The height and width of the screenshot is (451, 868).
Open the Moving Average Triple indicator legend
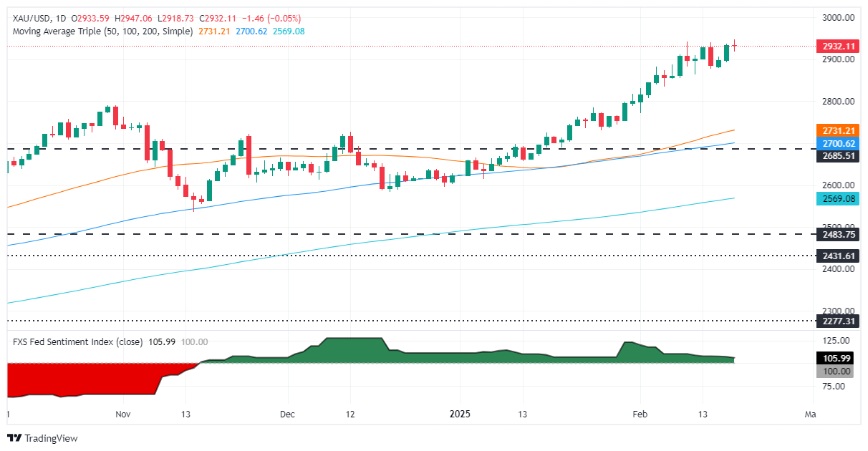click(101, 31)
